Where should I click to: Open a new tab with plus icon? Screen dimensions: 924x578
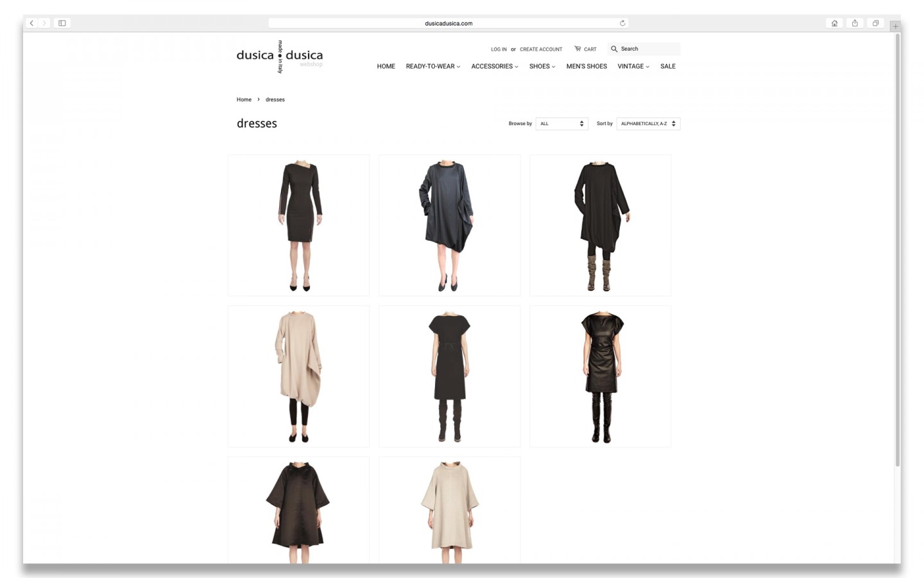point(895,26)
